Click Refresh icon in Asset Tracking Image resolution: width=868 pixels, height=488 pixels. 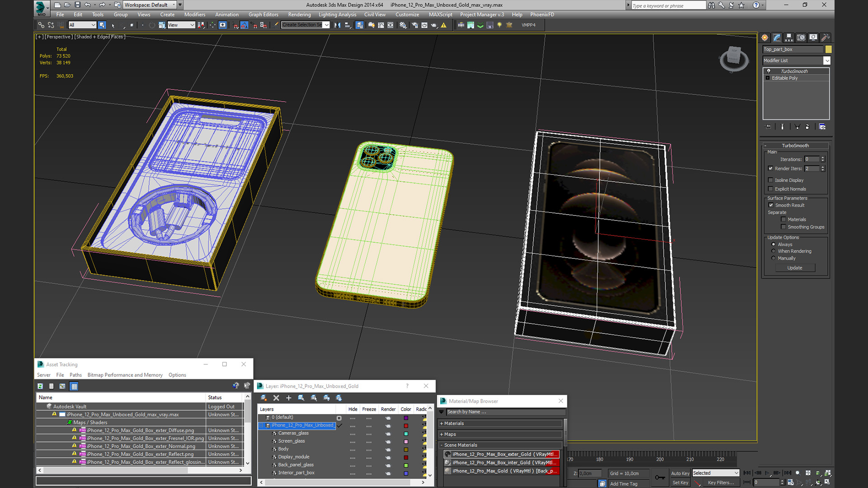pyautogui.click(x=40, y=386)
